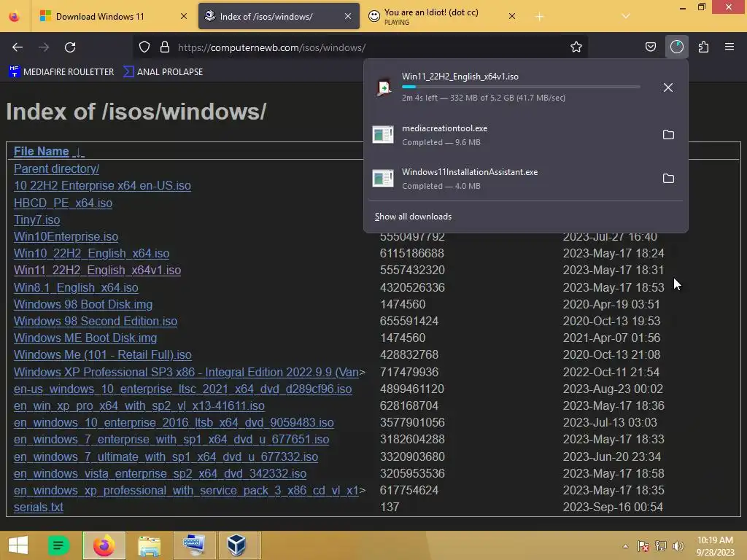Open a new tab with plus
Screen dimensions: 747x560
539,17
